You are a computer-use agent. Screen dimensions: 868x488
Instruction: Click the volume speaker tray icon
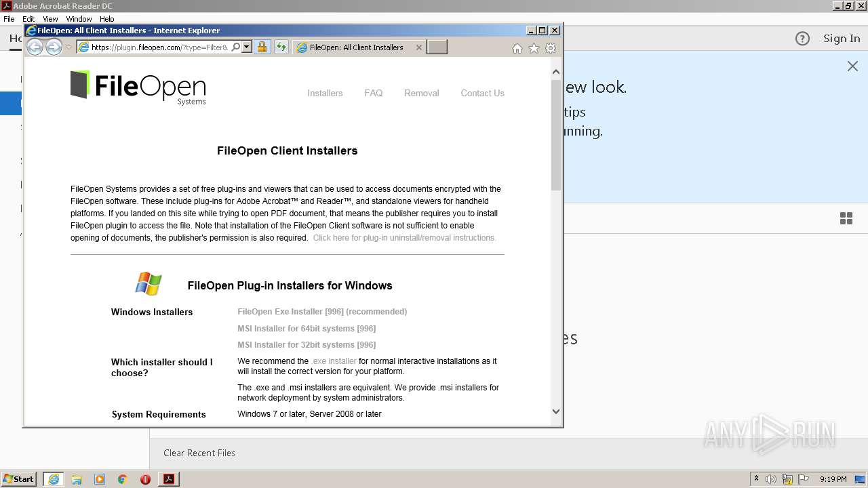coord(771,479)
